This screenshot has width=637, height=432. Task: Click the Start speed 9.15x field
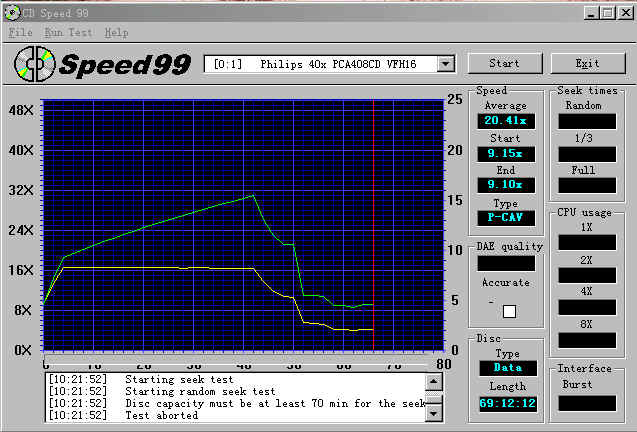coord(505,154)
